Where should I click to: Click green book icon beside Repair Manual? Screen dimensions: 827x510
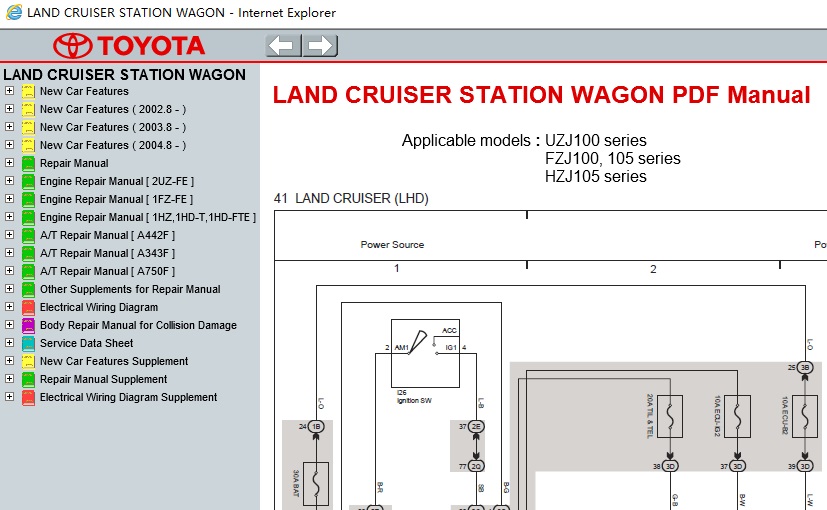28,163
